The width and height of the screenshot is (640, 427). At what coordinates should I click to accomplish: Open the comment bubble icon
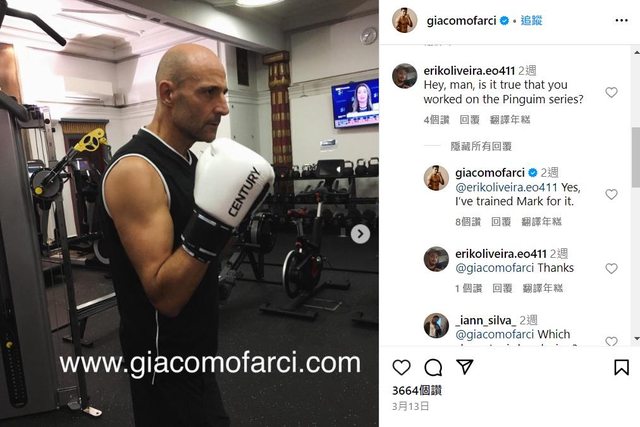click(433, 367)
